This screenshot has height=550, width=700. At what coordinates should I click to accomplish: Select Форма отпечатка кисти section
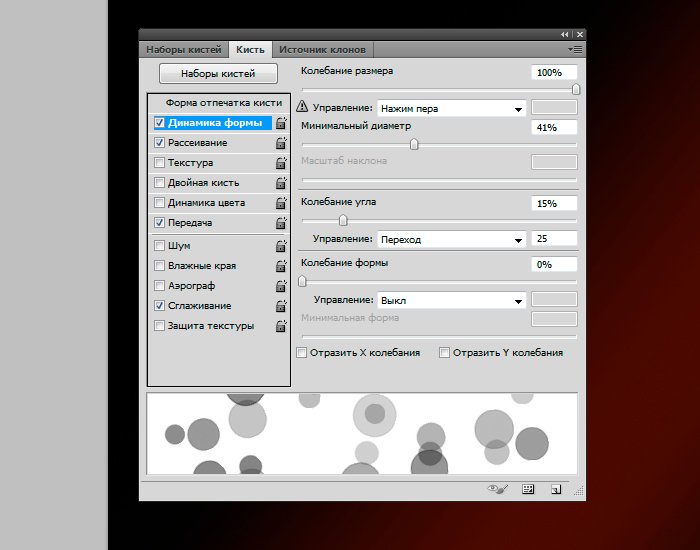(x=223, y=103)
